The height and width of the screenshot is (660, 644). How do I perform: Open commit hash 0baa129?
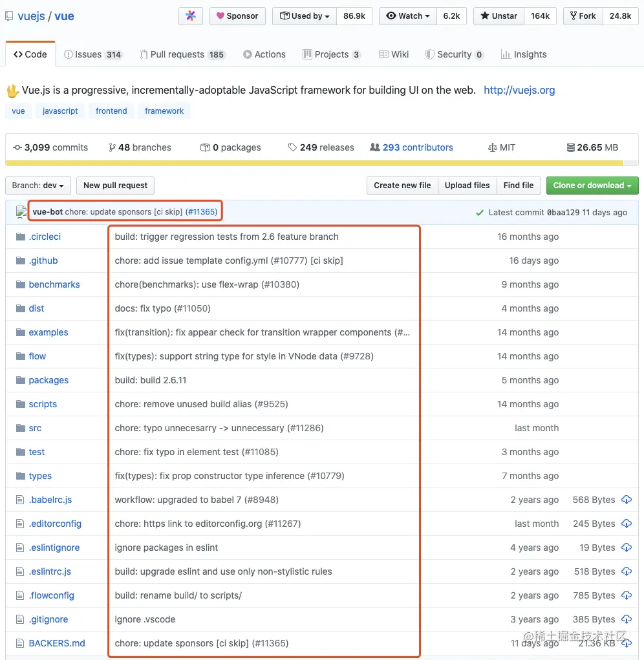(x=563, y=213)
